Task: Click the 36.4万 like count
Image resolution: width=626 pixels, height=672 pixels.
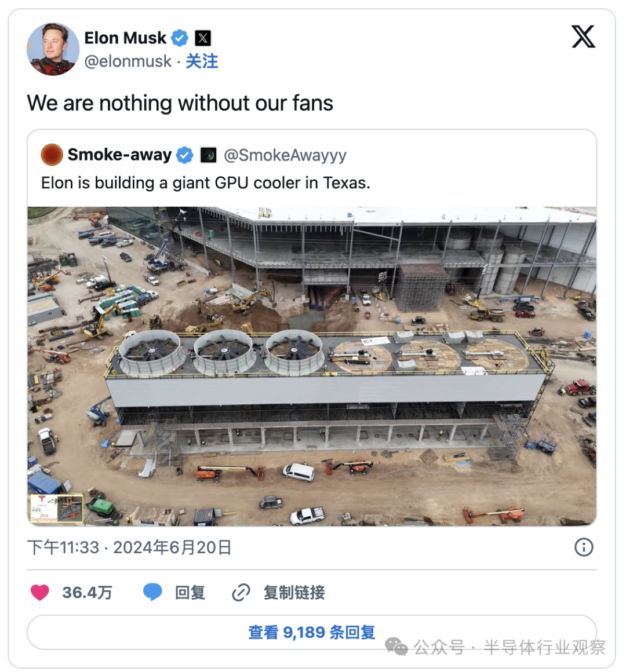Action: point(87,593)
